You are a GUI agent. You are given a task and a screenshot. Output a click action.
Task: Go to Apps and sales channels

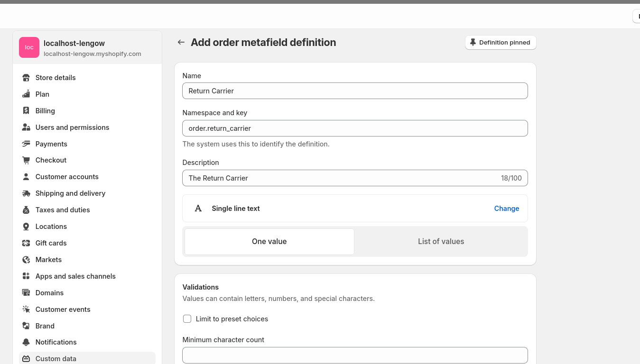tap(75, 276)
